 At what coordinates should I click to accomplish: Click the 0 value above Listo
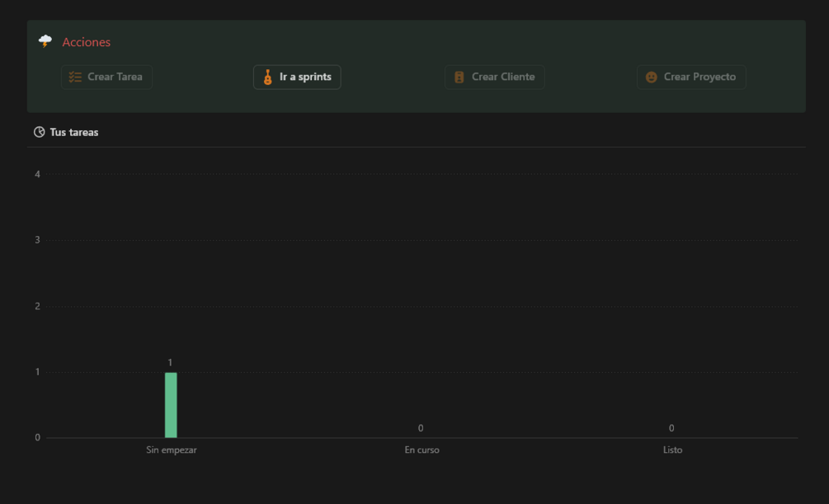tap(671, 428)
